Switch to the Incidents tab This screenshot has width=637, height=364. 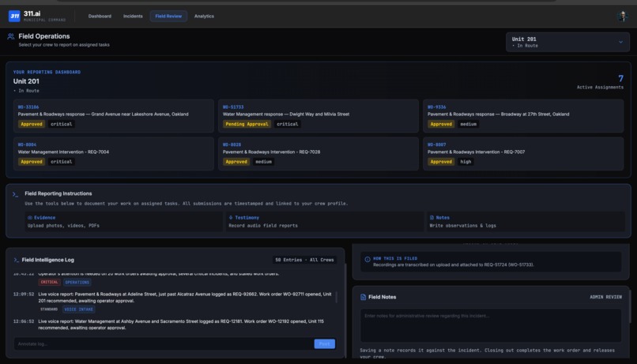[x=133, y=17]
